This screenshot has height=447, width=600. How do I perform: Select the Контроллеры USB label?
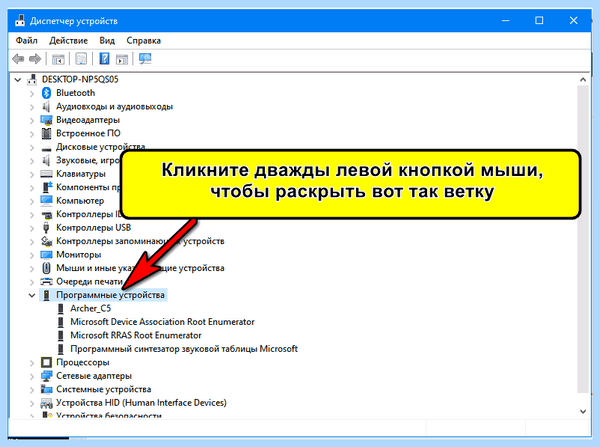click(x=93, y=228)
